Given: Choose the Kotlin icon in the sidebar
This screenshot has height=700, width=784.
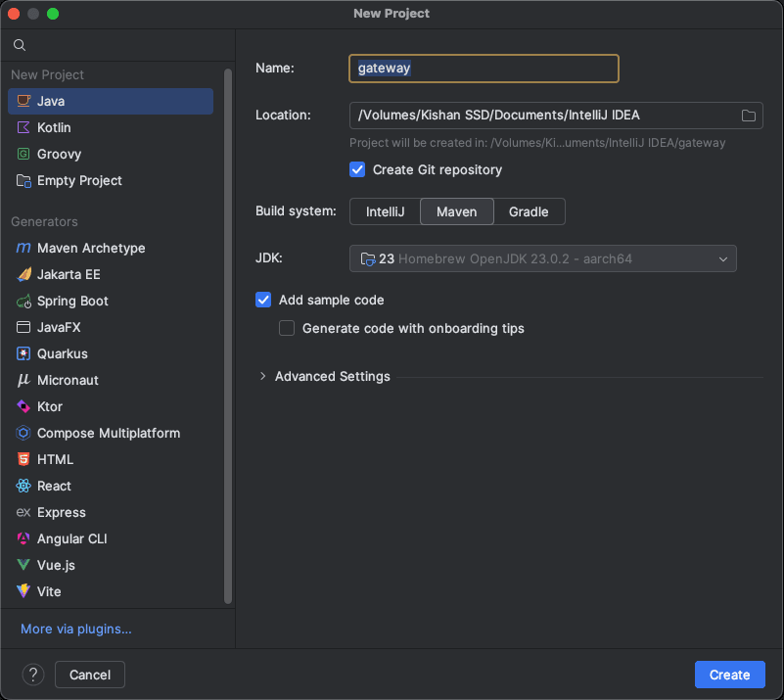Looking at the screenshot, I should [x=23, y=127].
